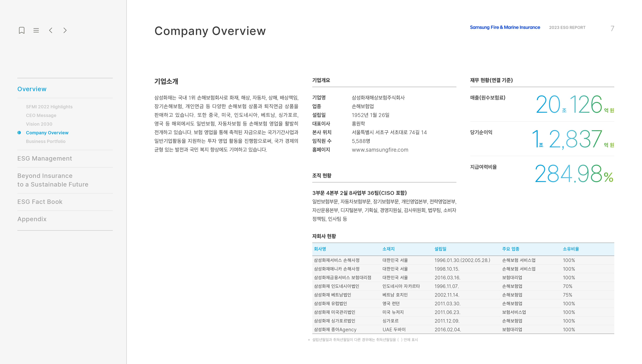Open SFMI 2022 Highlights link
The image size is (642, 364).
point(49,107)
